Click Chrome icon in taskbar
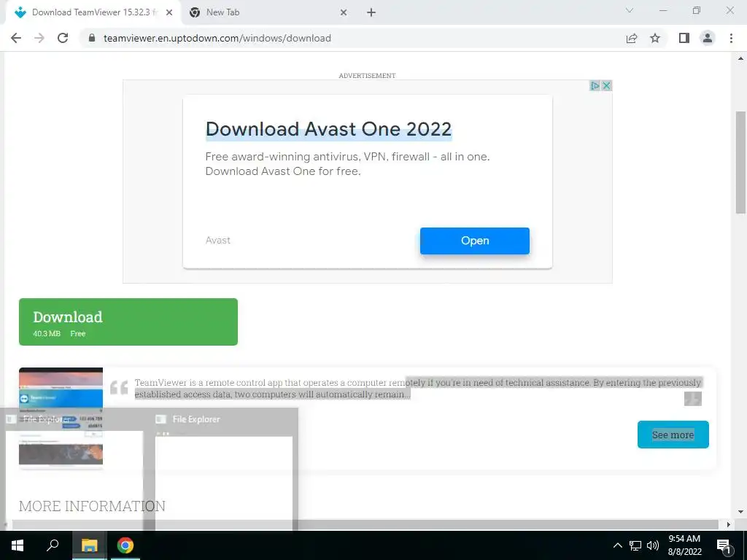 [x=125, y=545]
